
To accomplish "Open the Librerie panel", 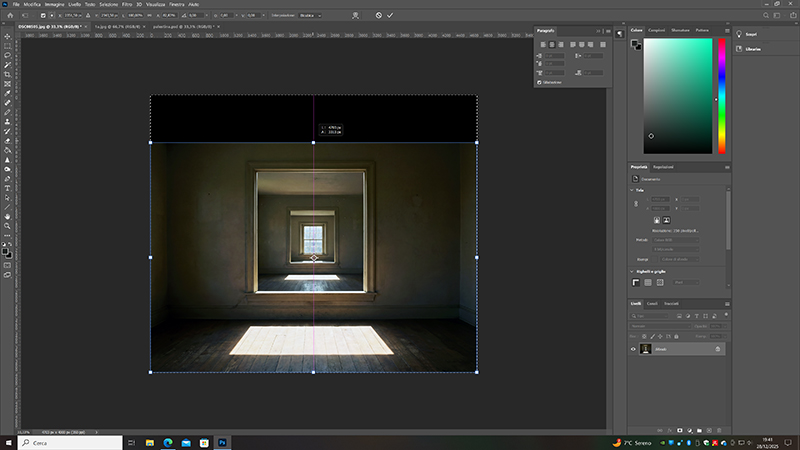I will click(753, 49).
